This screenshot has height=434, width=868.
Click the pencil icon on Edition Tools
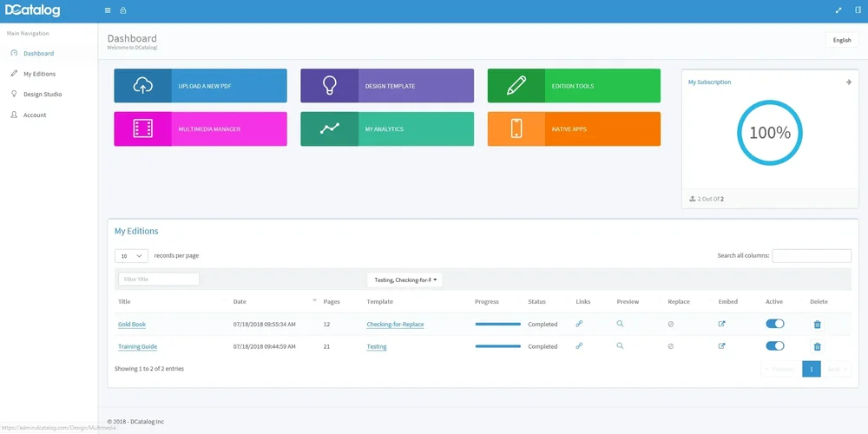[516, 86]
